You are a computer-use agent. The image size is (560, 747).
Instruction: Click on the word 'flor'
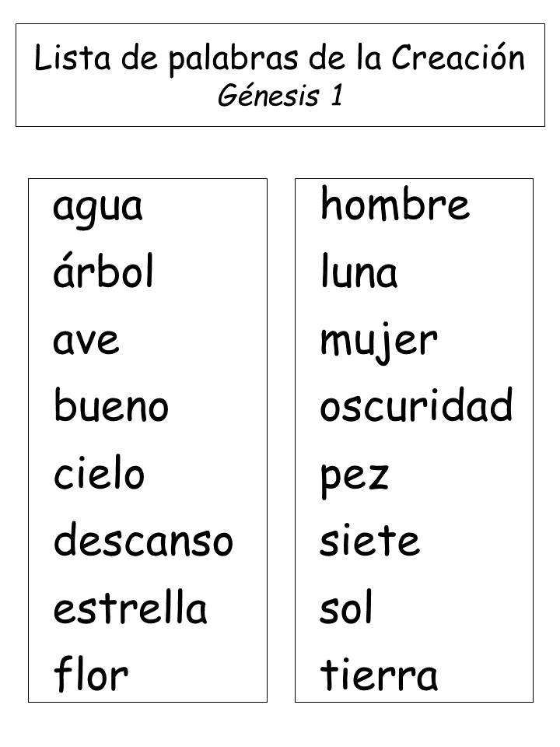tap(90, 674)
